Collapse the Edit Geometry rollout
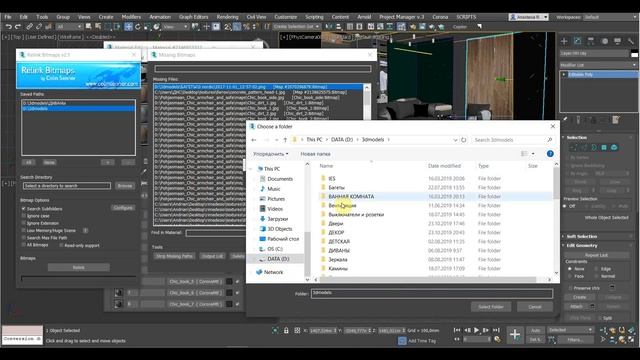This screenshot has height=360, width=640. pos(582,245)
